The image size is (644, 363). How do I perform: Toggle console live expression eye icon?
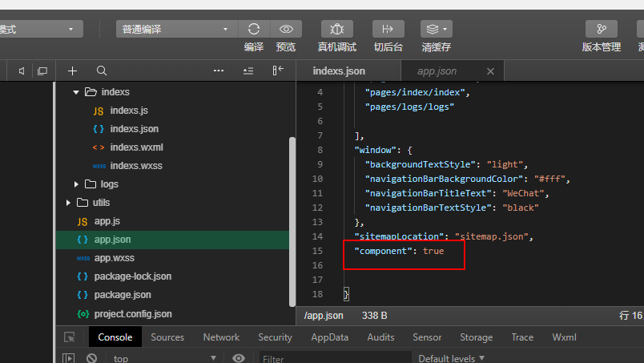click(238, 358)
